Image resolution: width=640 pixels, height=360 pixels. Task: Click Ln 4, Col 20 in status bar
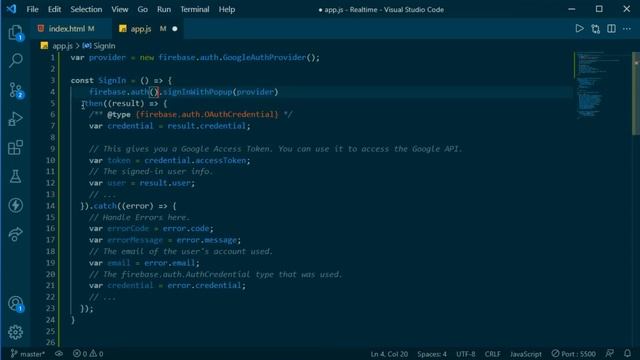389,354
